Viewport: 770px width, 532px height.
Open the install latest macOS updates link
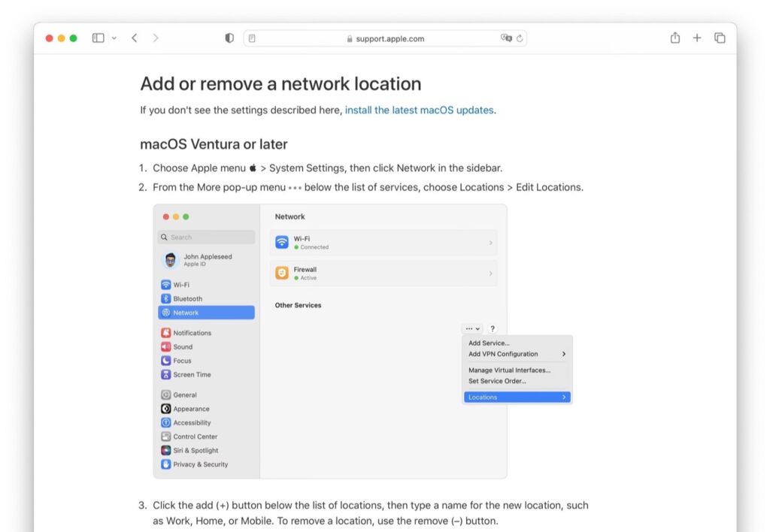(419, 110)
